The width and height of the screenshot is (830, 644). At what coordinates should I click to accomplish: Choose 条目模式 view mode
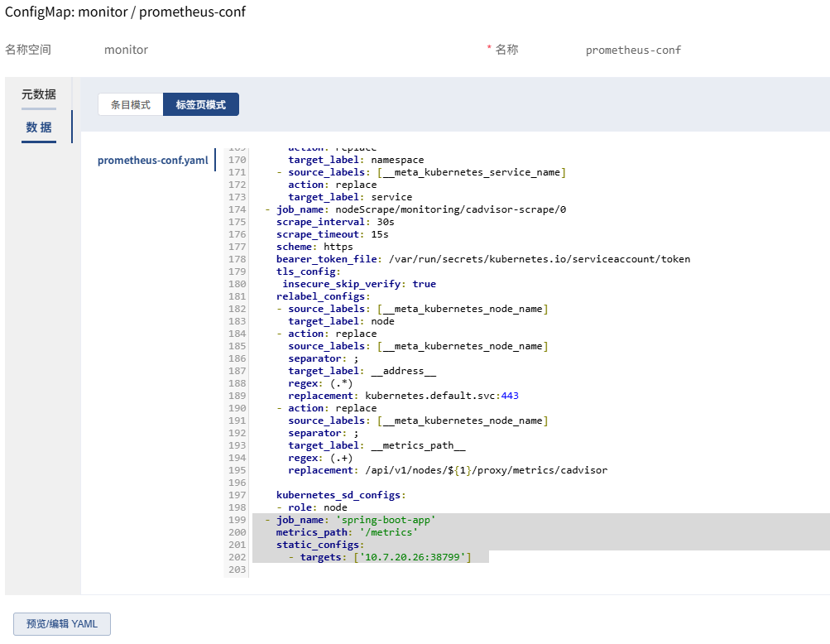pos(130,104)
